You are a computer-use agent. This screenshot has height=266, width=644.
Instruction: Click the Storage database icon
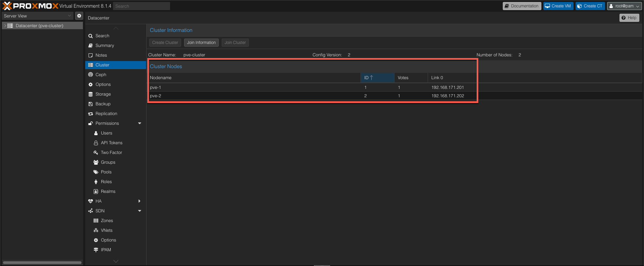pos(91,94)
